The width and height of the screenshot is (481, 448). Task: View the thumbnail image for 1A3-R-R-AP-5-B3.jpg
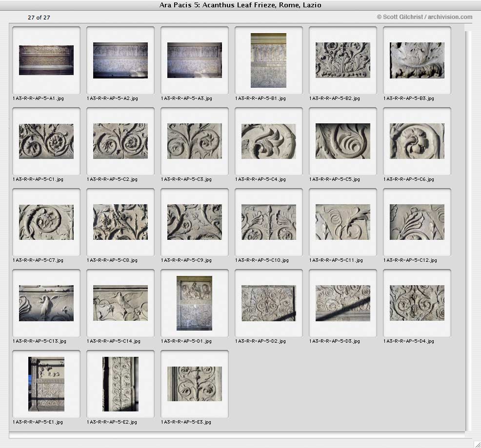pyautogui.click(x=417, y=60)
